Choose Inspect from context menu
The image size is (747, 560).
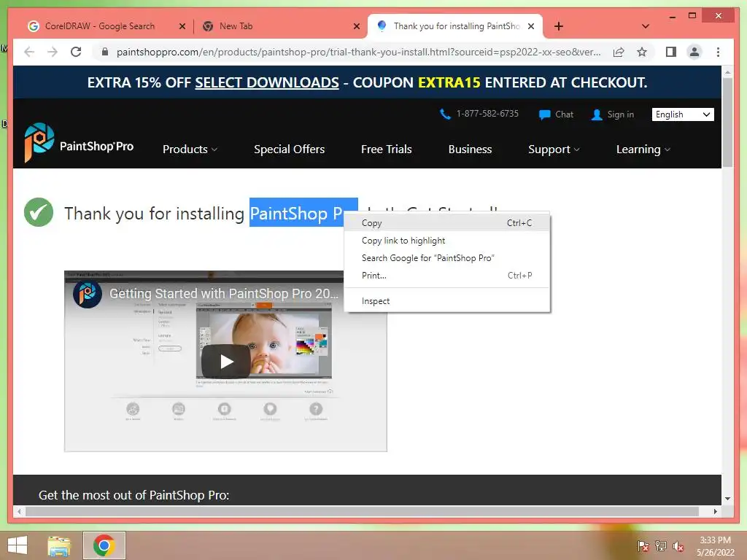(446, 301)
